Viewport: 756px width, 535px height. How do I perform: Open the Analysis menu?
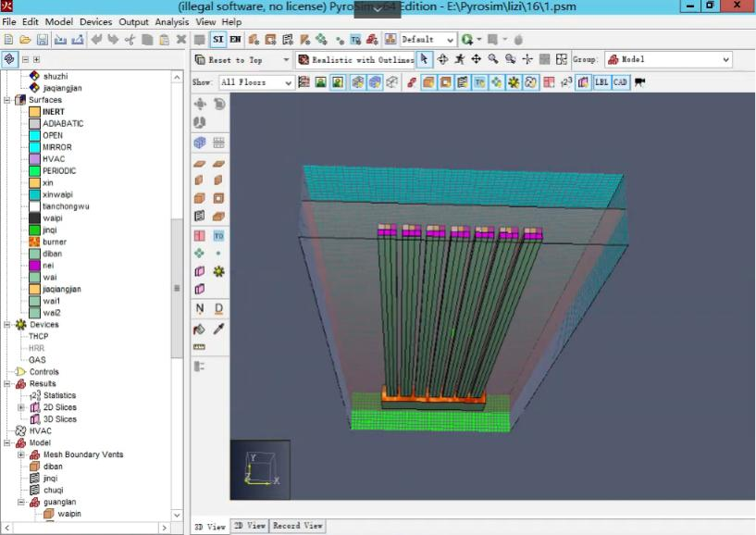pyautogui.click(x=171, y=21)
